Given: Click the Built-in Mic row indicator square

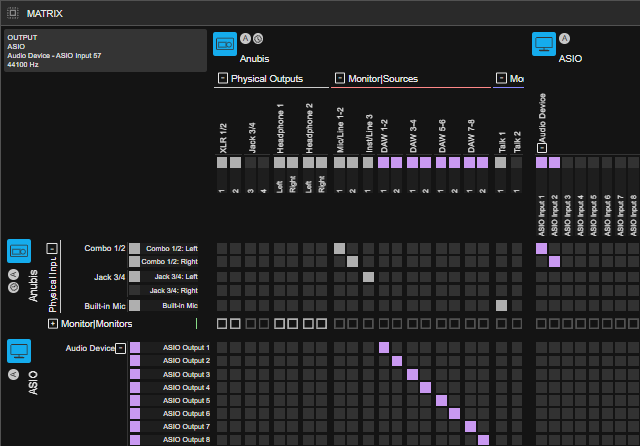Looking at the screenshot, I should tap(134, 306).
